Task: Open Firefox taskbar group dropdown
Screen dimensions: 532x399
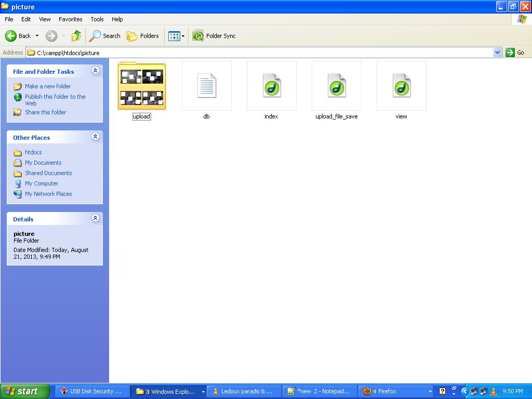Action: click(430, 392)
